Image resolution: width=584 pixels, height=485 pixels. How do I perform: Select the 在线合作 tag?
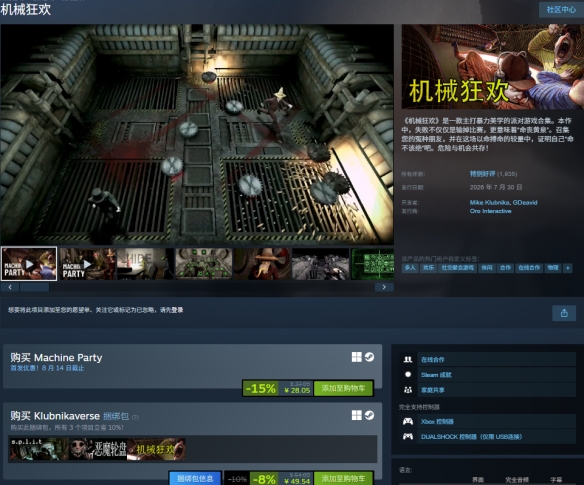(529, 267)
